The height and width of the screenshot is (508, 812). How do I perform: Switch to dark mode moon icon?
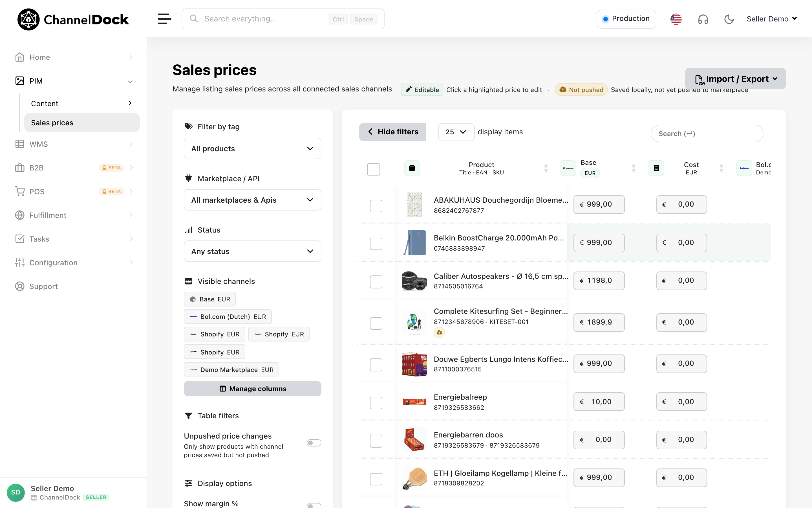[x=729, y=19]
